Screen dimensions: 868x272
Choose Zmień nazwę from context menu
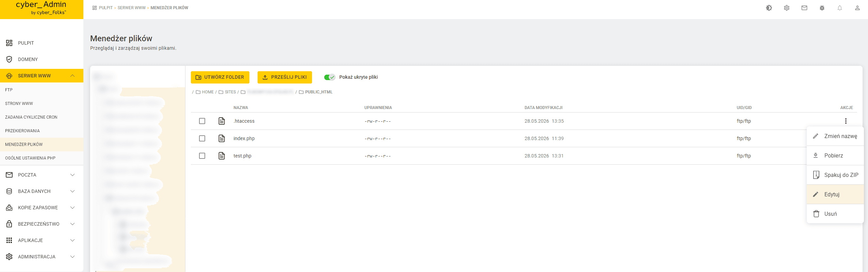point(835,136)
